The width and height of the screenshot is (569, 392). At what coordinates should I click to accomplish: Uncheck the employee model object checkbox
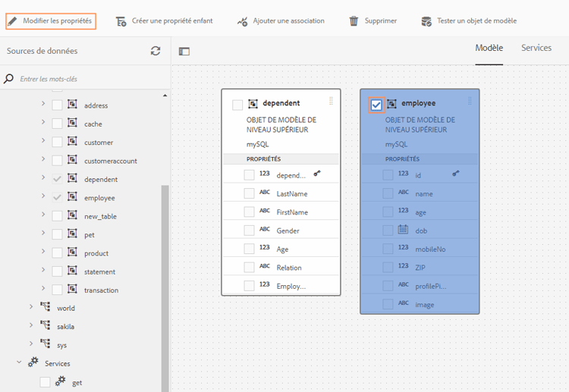point(376,105)
